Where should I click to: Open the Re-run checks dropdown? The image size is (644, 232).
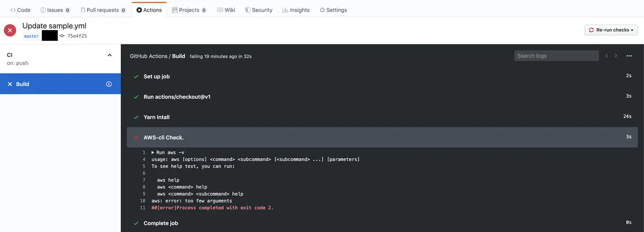coord(611,31)
